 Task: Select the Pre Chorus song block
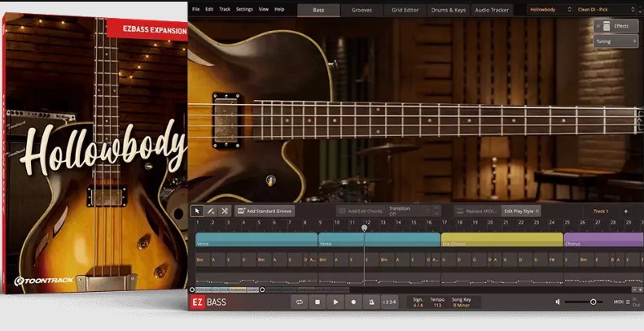coord(502,240)
